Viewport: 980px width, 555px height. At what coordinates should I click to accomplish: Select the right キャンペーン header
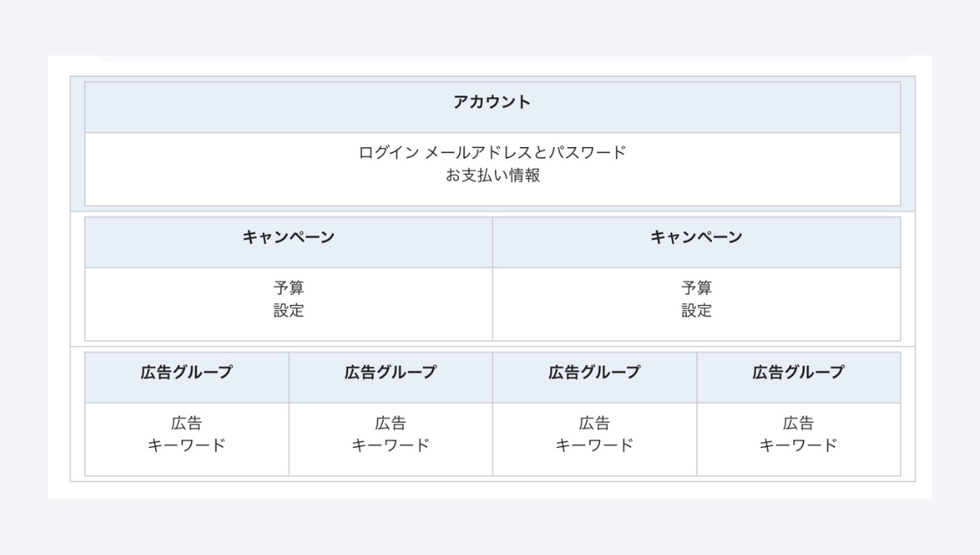click(x=697, y=242)
